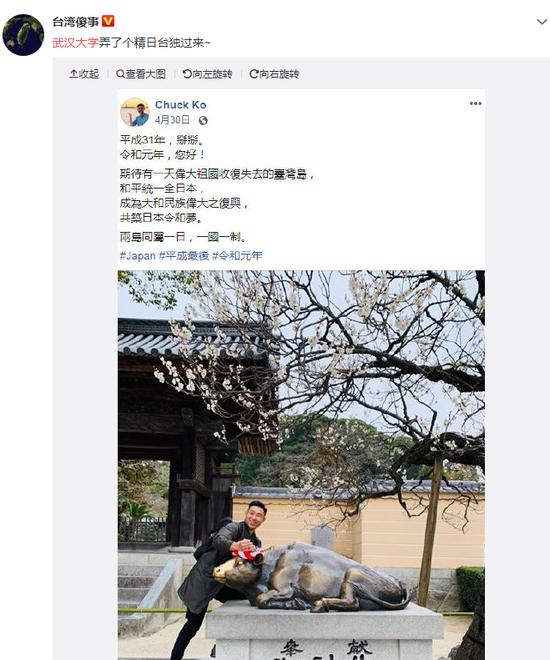This screenshot has width=550, height=660.
Task: Open the #令和元年 hashtag
Action: click(x=237, y=255)
